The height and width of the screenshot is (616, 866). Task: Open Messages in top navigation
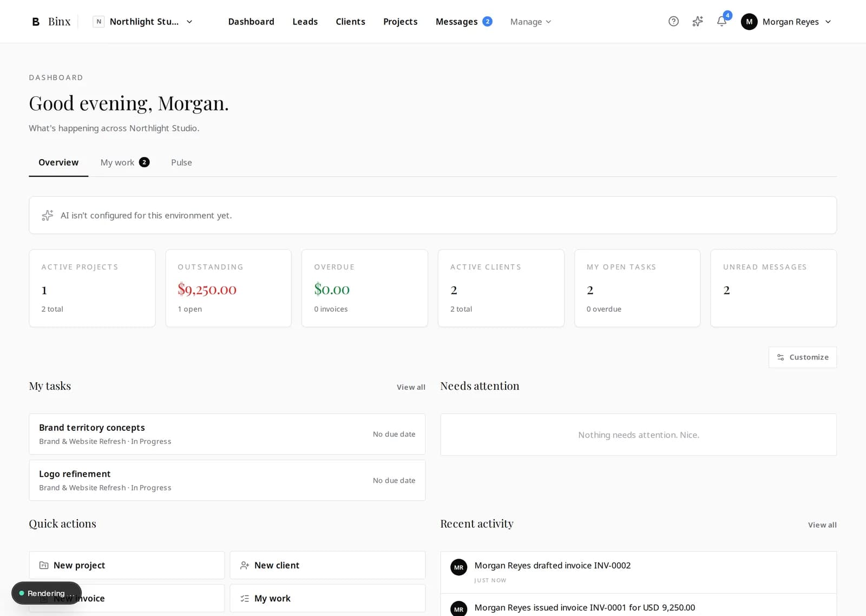click(457, 22)
